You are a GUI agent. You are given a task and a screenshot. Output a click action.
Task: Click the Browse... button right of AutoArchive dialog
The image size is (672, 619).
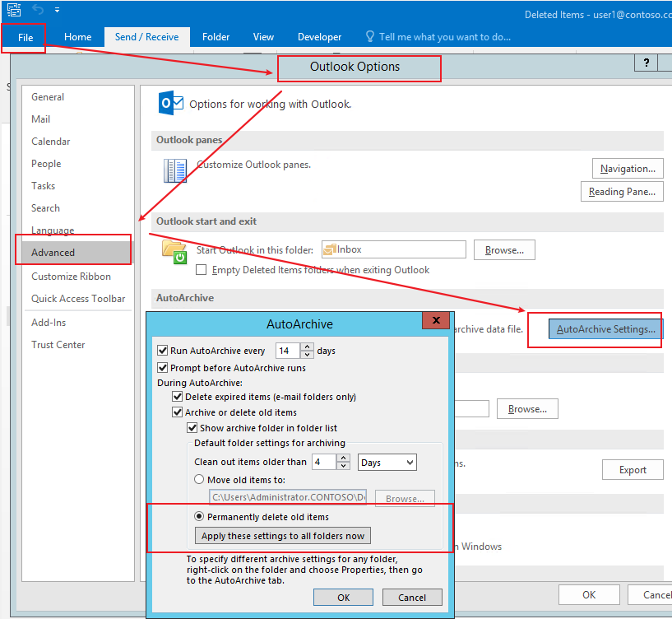[x=527, y=409]
